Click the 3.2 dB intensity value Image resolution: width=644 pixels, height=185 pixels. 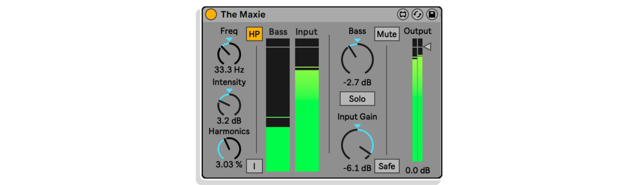[229, 121]
